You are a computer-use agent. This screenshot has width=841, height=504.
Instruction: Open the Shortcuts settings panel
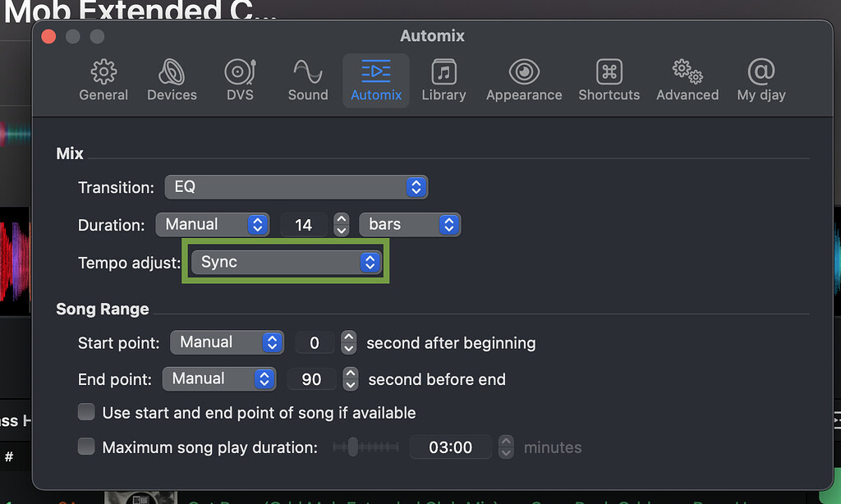[x=609, y=80]
